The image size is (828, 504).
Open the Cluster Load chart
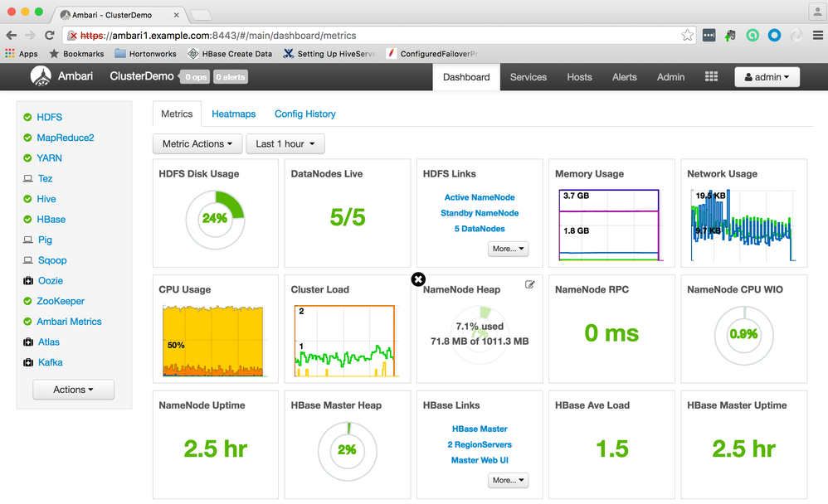(346, 341)
